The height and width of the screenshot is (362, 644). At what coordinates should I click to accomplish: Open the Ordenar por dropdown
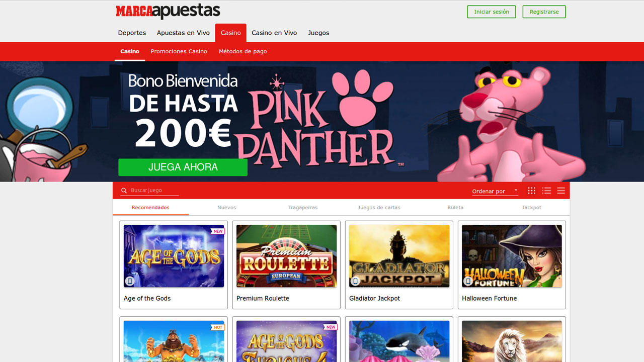(495, 191)
